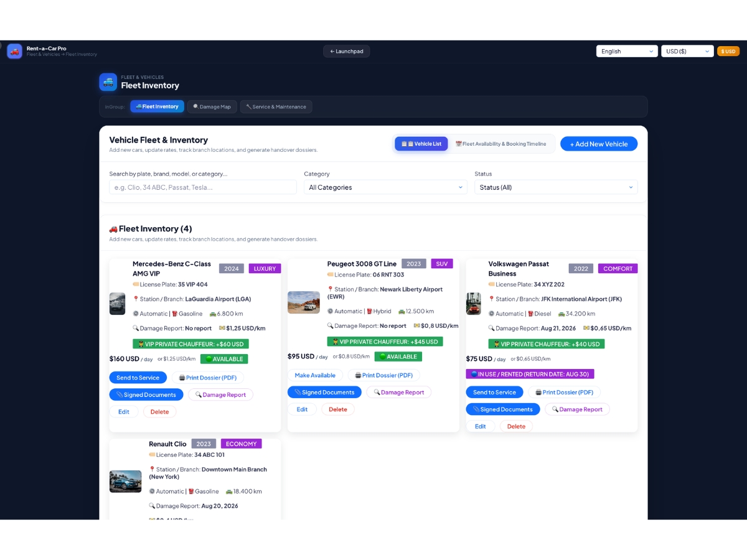The image size is (747, 560).
Task: Click the license plate 06 RNT 303
Action: coord(388,274)
